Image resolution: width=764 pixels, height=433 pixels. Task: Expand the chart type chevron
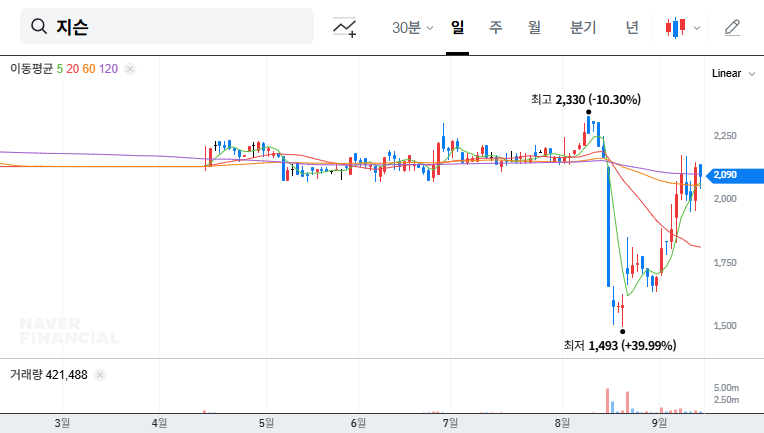coord(697,28)
